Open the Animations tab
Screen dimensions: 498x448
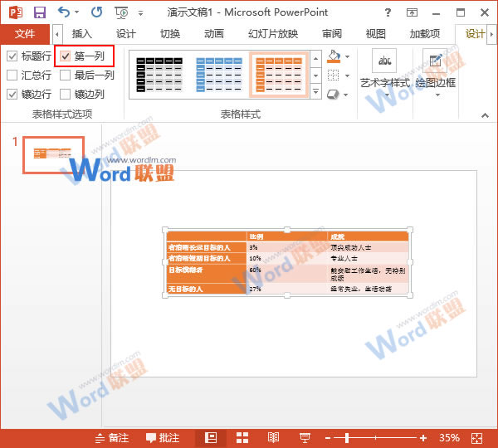tap(214, 34)
